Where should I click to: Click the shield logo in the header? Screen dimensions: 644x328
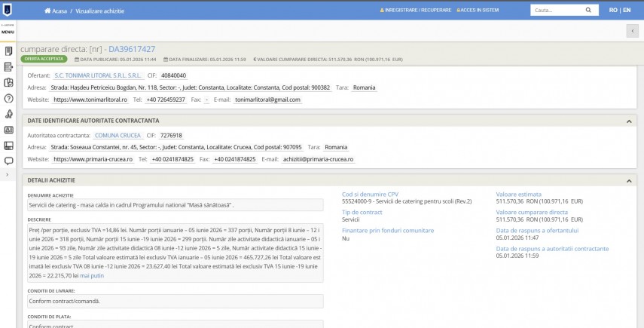coord(8,10)
